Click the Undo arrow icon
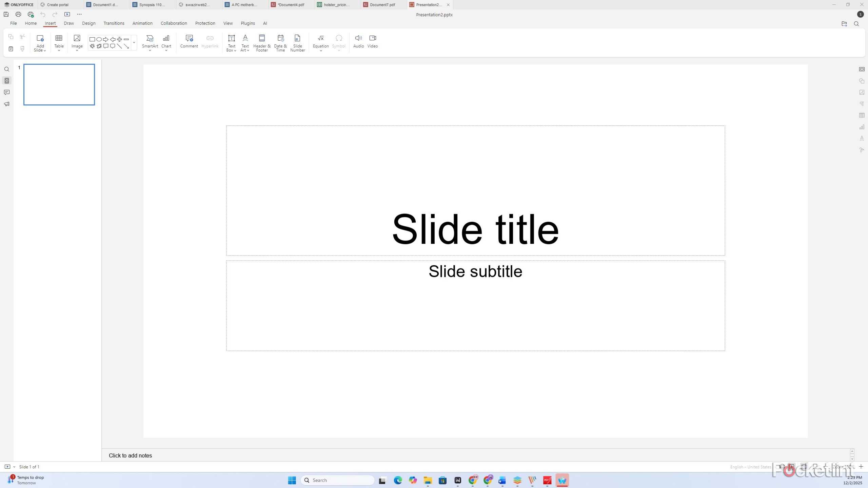 (43, 14)
